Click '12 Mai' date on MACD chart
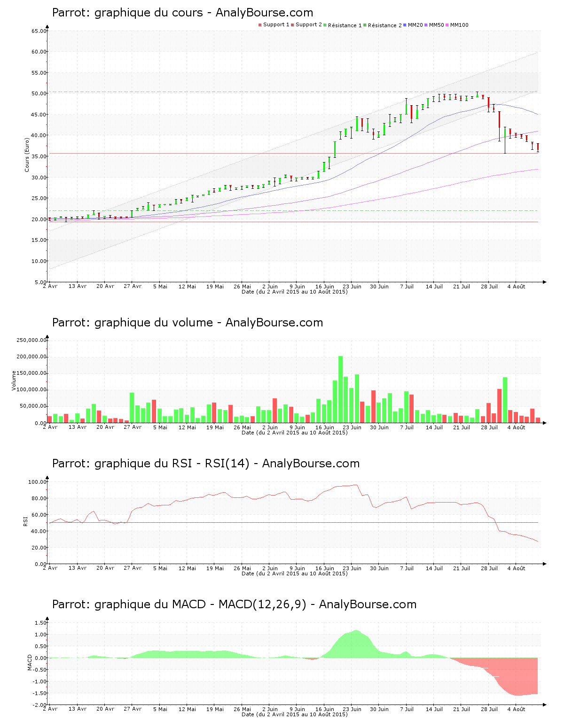The height and width of the screenshot is (728, 564). [x=188, y=709]
